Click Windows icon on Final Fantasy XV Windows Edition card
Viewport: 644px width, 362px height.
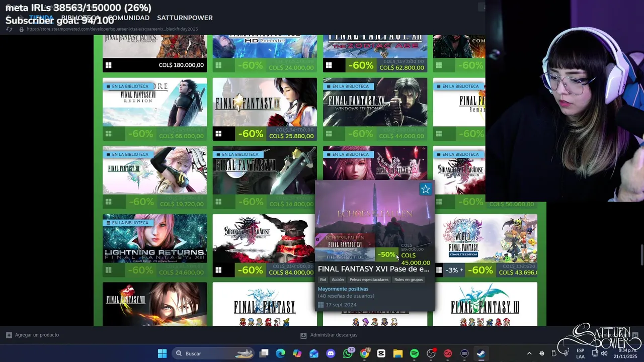pyautogui.click(x=329, y=134)
